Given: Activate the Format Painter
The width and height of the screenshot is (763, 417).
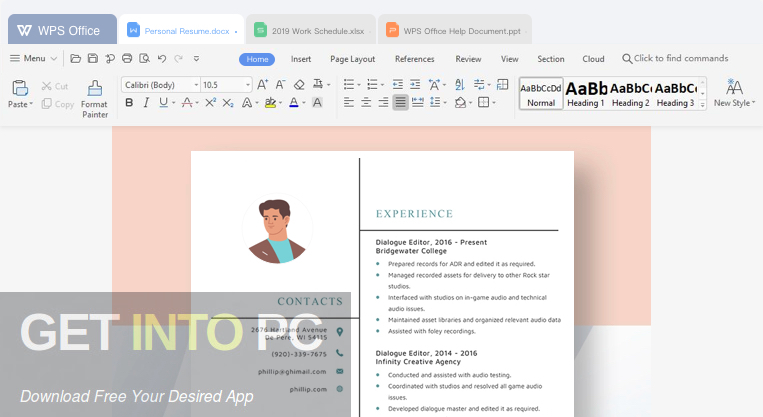Looking at the screenshot, I should 95,99.
